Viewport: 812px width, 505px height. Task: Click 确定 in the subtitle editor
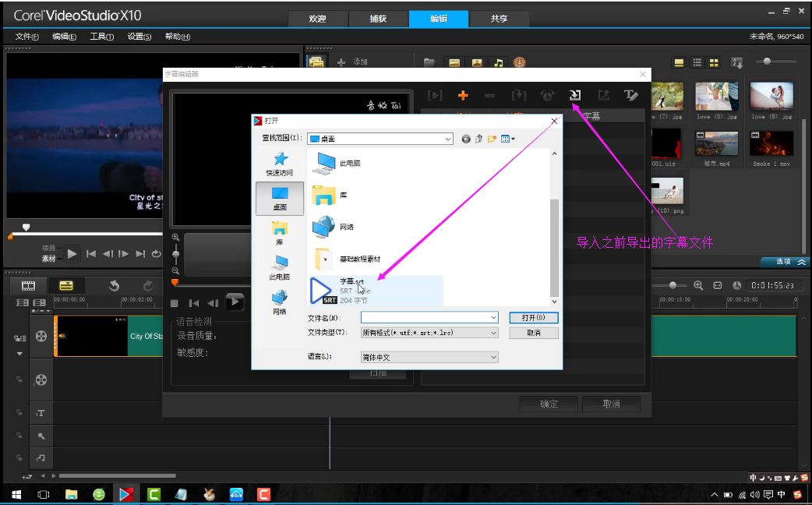pyautogui.click(x=549, y=404)
